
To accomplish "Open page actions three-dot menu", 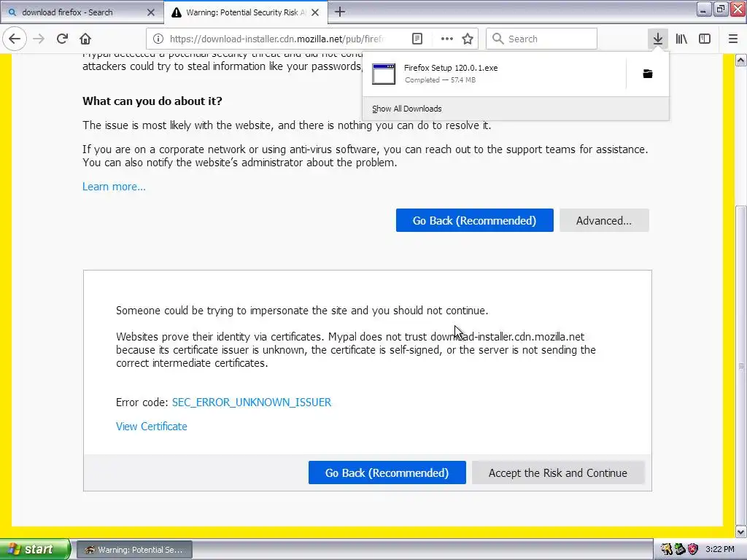I will pos(447,39).
